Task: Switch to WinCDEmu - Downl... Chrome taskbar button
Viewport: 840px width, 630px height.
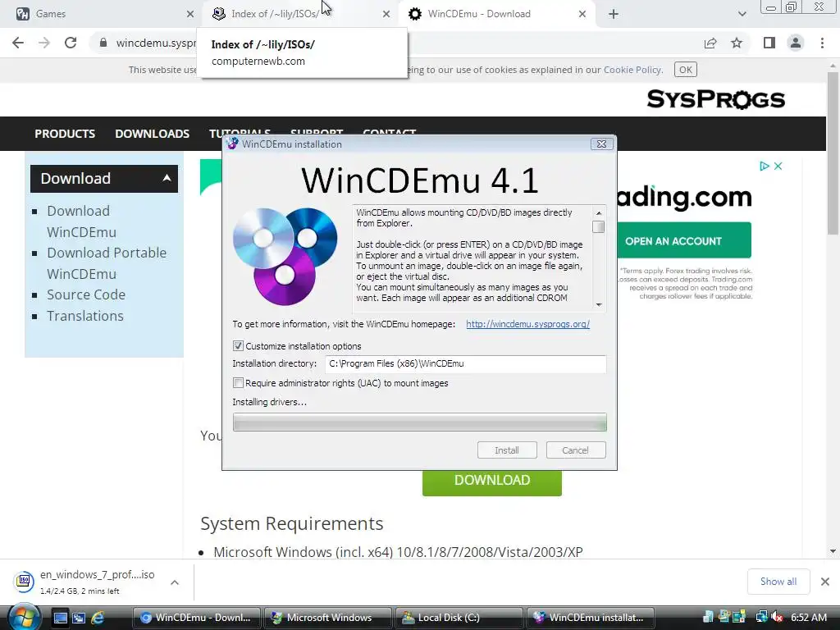Action: [x=196, y=618]
